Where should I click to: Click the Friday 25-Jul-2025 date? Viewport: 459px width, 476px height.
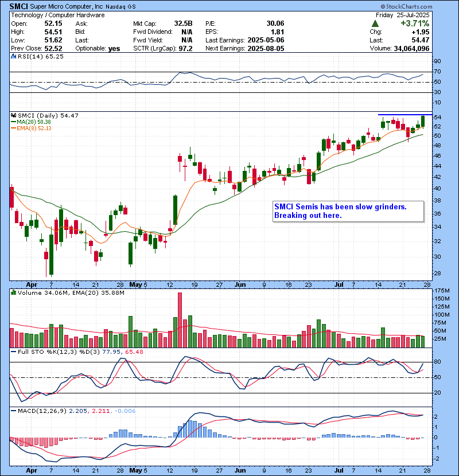[402, 15]
